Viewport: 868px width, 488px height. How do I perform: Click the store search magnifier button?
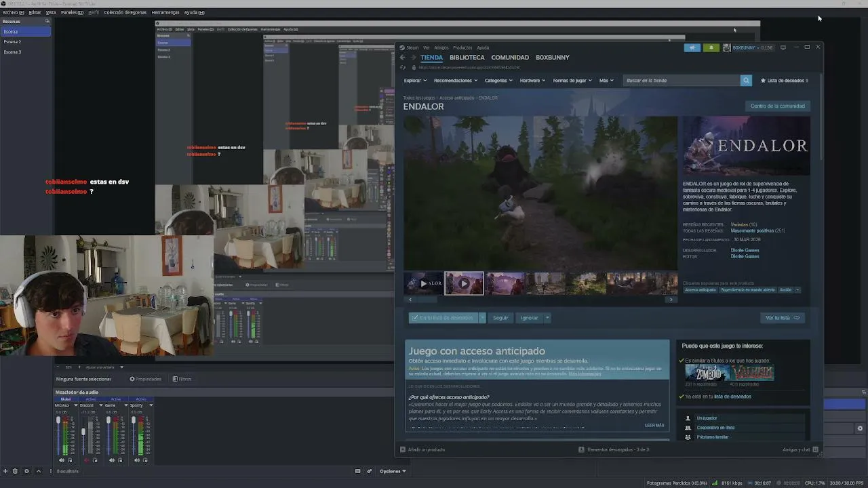pyautogui.click(x=746, y=81)
